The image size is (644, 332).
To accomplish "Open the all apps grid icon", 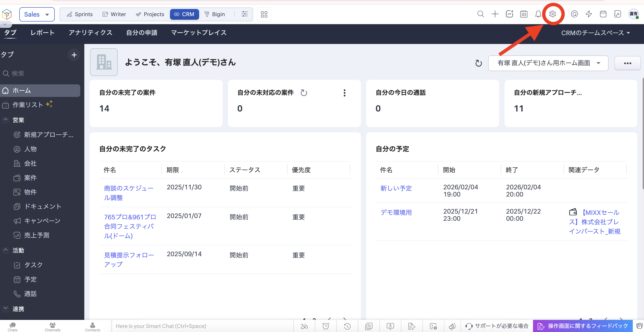I will tap(264, 14).
